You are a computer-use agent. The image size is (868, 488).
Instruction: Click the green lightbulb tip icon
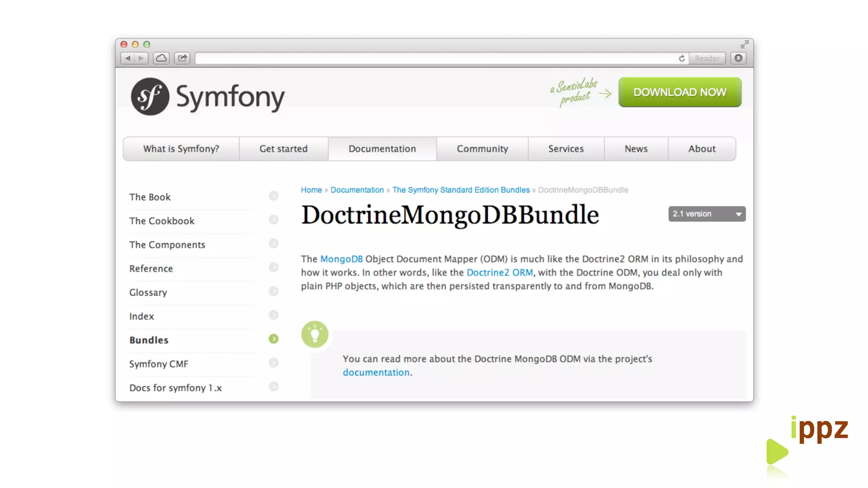314,334
